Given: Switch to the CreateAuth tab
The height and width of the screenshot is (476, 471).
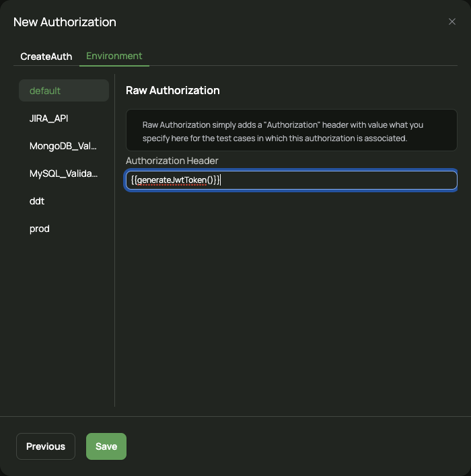Looking at the screenshot, I should coord(46,56).
